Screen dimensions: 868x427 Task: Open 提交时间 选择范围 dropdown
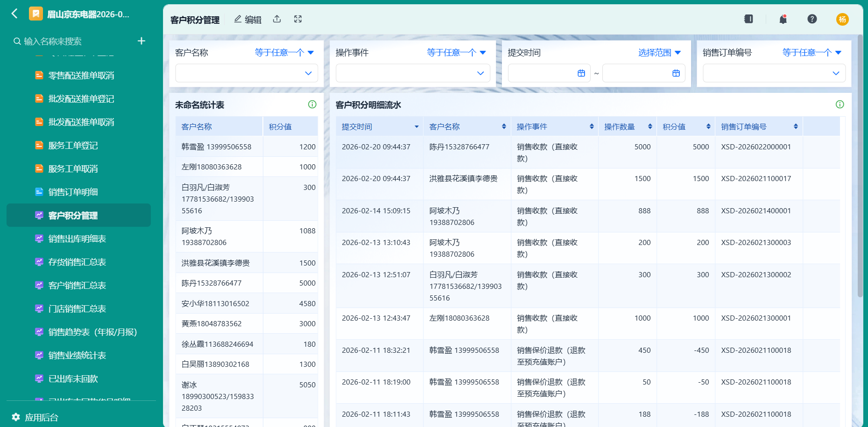coord(660,53)
